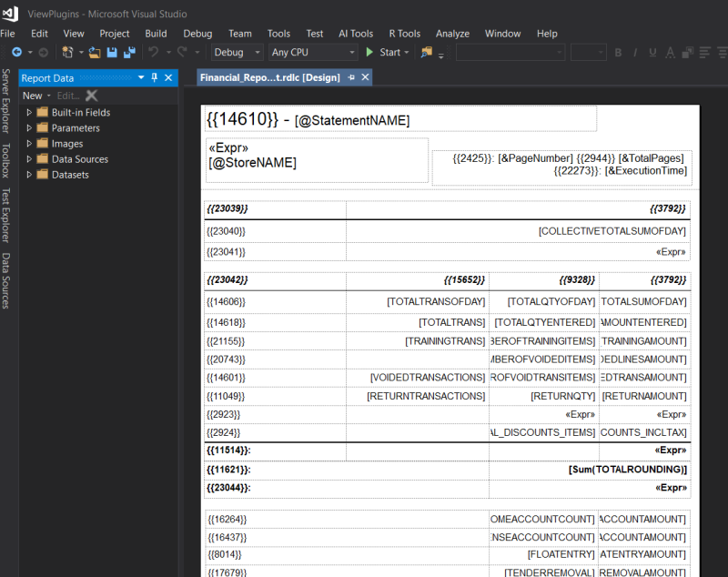
Task: Expand the Built-in Fields node arrow
Action: pyautogui.click(x=29, y=112)
